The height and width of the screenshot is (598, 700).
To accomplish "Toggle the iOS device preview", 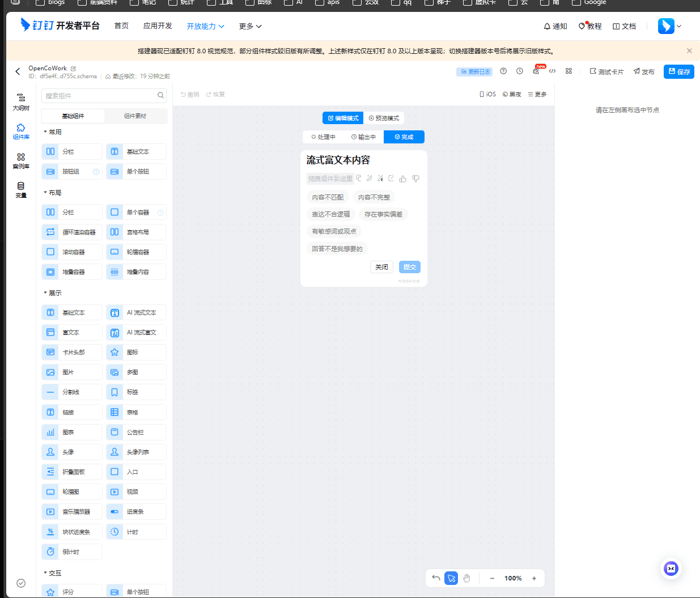I will coord(487,94).
